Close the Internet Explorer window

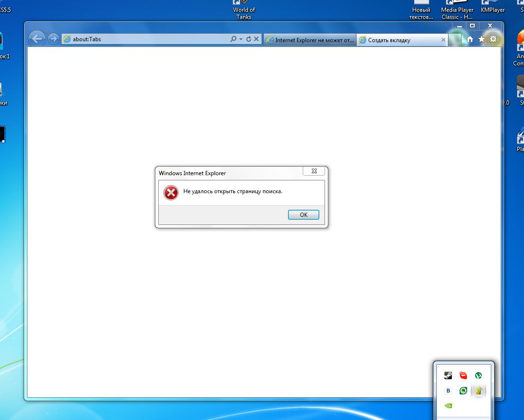pos(490,26)
